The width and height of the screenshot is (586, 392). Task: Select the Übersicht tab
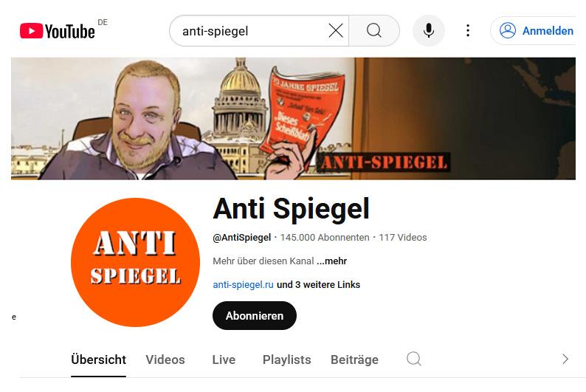coord(98,360)
